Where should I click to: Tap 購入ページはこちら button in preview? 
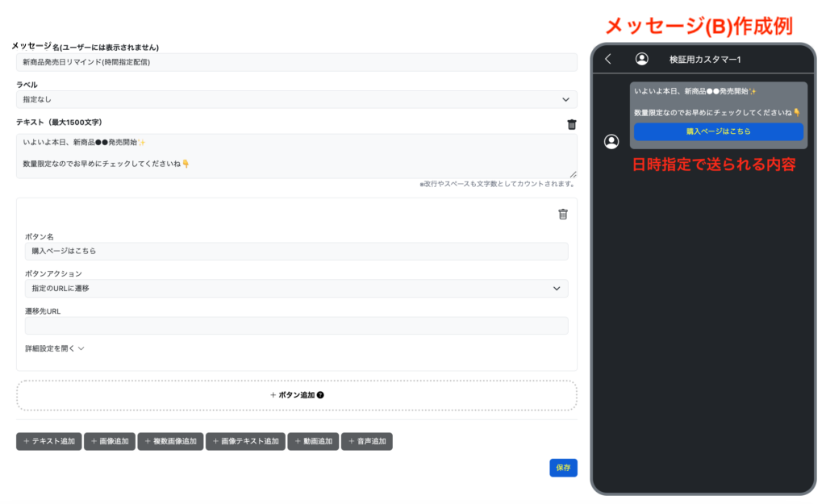718,131
